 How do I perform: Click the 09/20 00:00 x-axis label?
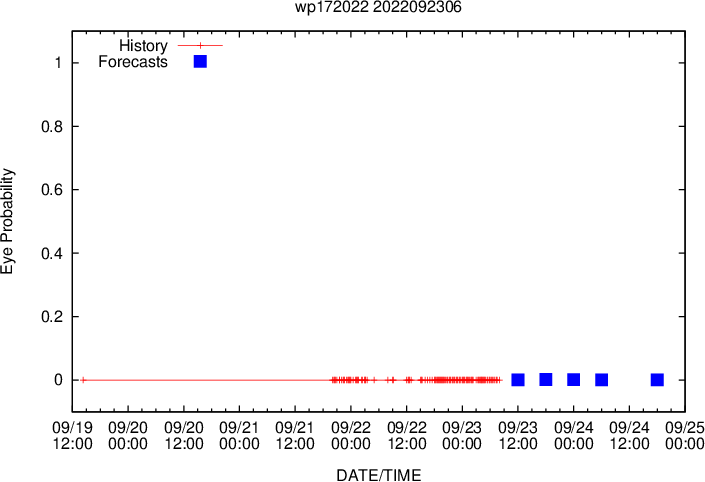(128, 435)
